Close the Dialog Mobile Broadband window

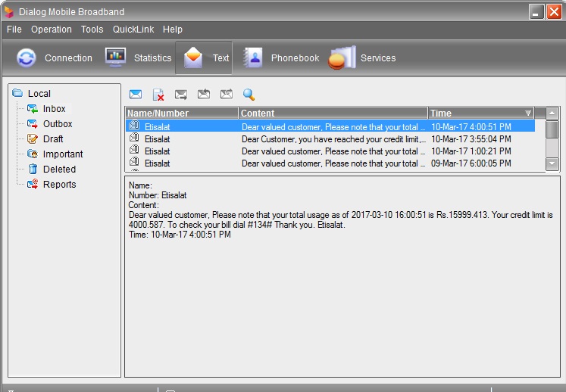coord(554,11)
